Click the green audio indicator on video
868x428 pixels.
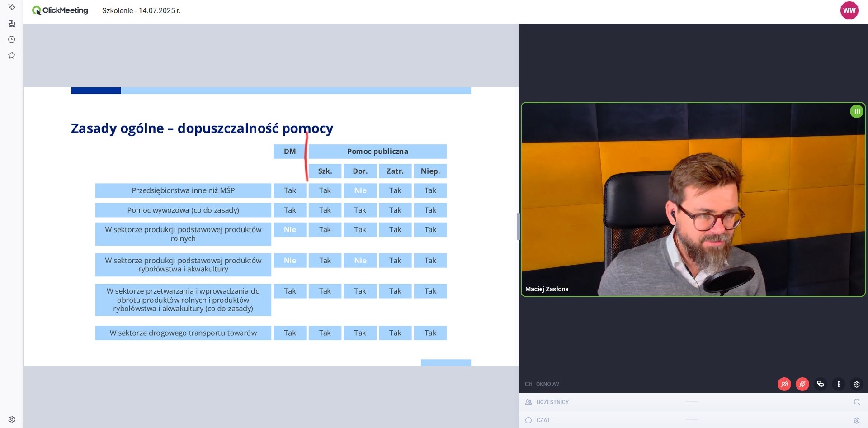click(856, 111)
